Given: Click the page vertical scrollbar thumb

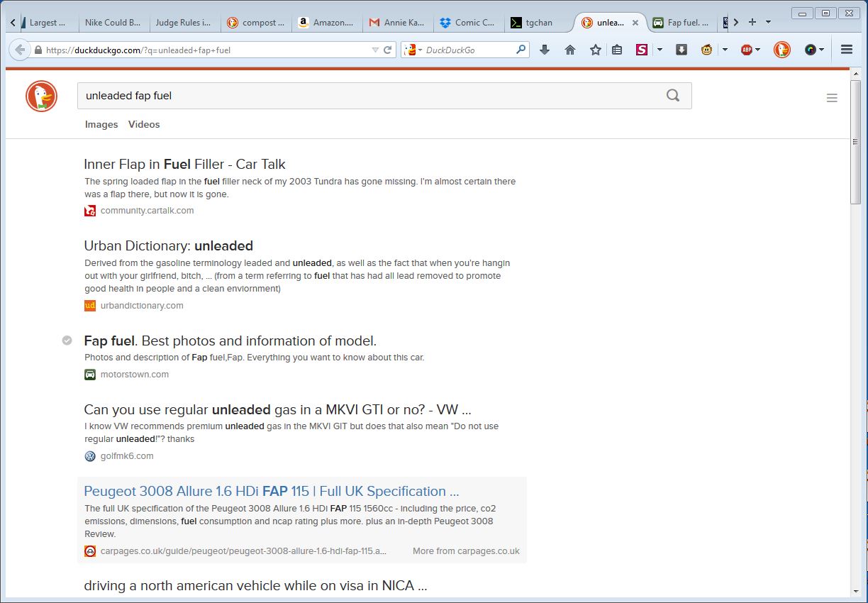Looking at the screenshot, I should pos(856,170).
